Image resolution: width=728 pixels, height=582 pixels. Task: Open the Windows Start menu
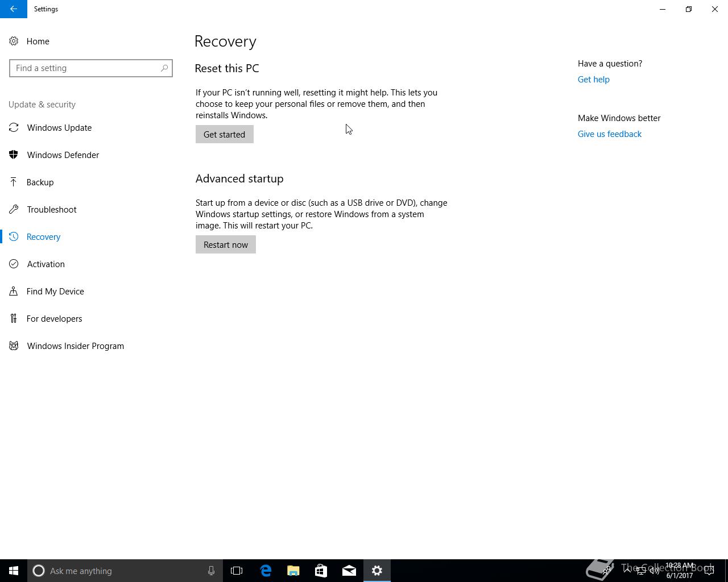point(14,571)
